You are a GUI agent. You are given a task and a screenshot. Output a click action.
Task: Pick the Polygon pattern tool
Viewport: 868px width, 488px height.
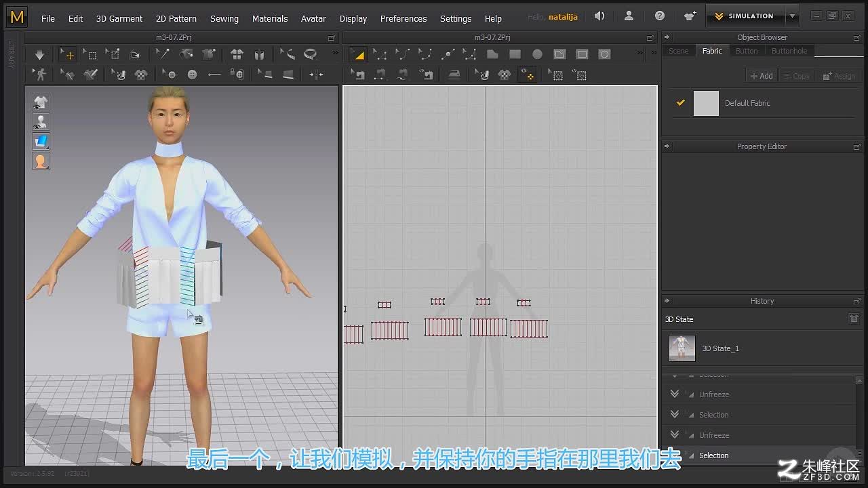click(492, 54)
